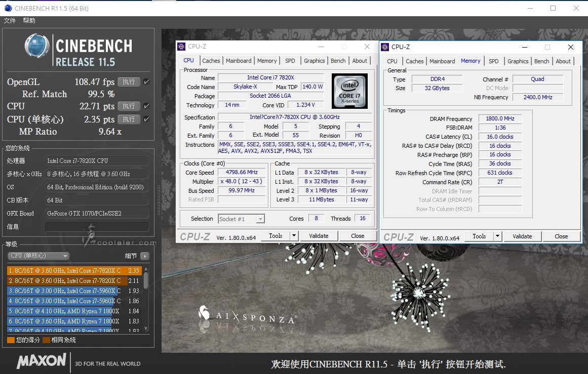Click the orange 您的得分 legend swatch
The image size is (588, 374).
(x=11, y=340)
